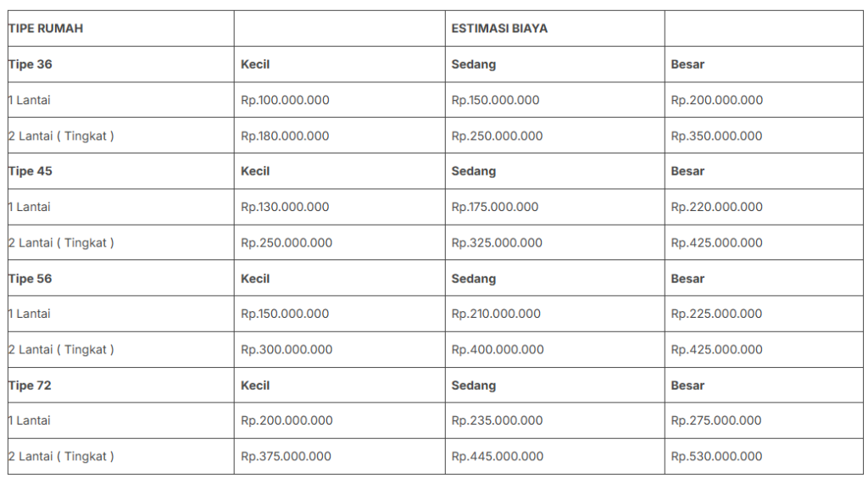Image resolution: width=868 pixels, height=478 pixels.
Task: Select the Tipe 72 row label
Action: tap(31, 385)
